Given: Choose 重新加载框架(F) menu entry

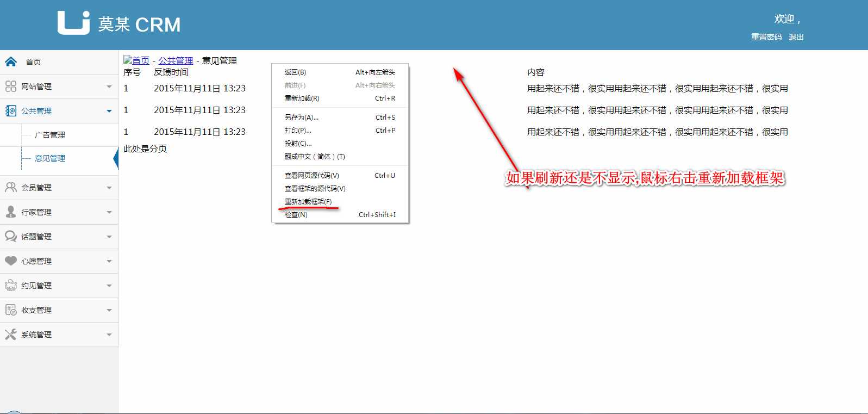Looking at the screenshot, I should coord(340,201).
